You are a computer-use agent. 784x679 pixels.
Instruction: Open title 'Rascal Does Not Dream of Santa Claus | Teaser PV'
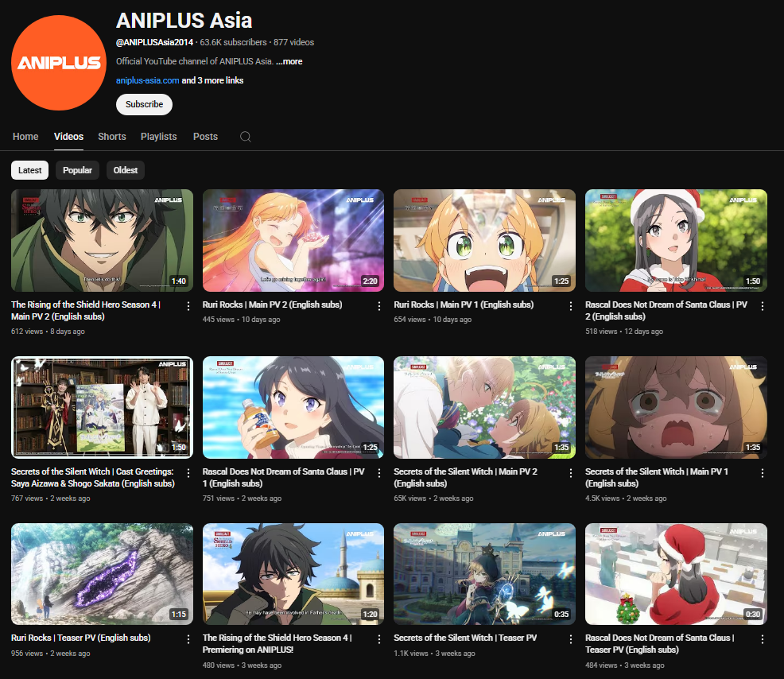tap(659, 643)
